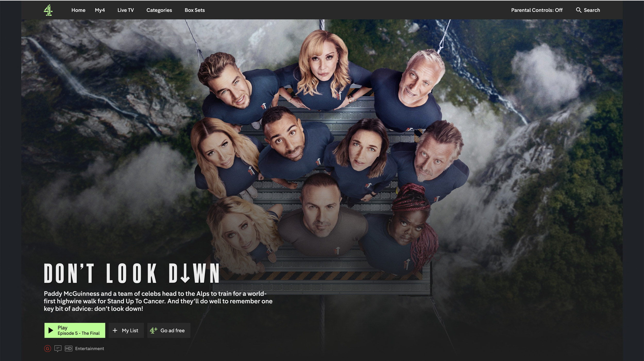The image size is (644, 361).
Task: Open the Entertainment category link
Action: [90, 348]
